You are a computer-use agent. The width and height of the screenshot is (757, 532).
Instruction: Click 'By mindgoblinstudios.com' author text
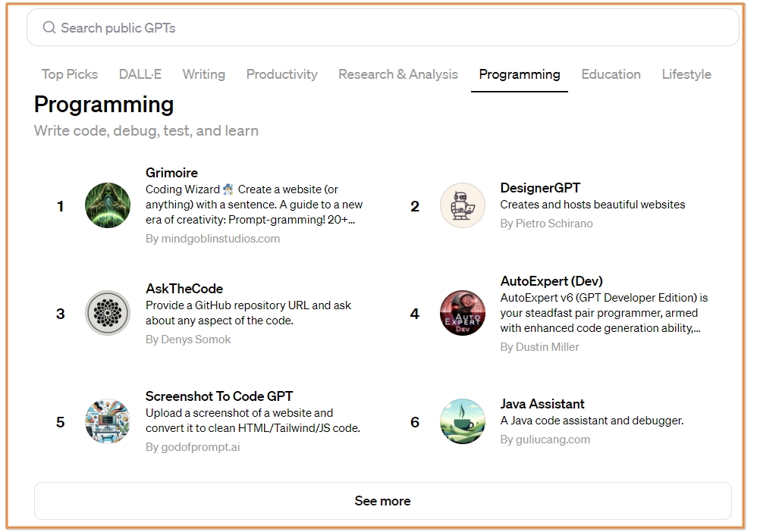tap(212, 239)
